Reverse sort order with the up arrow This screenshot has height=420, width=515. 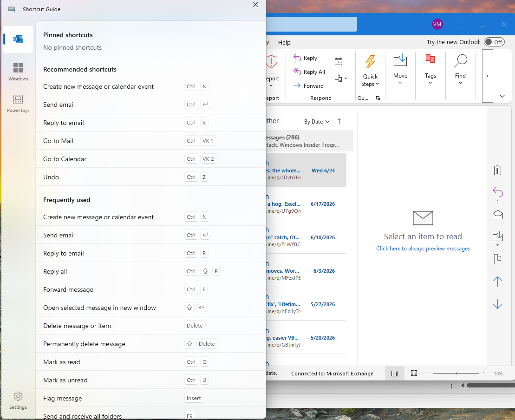(339, 121)
